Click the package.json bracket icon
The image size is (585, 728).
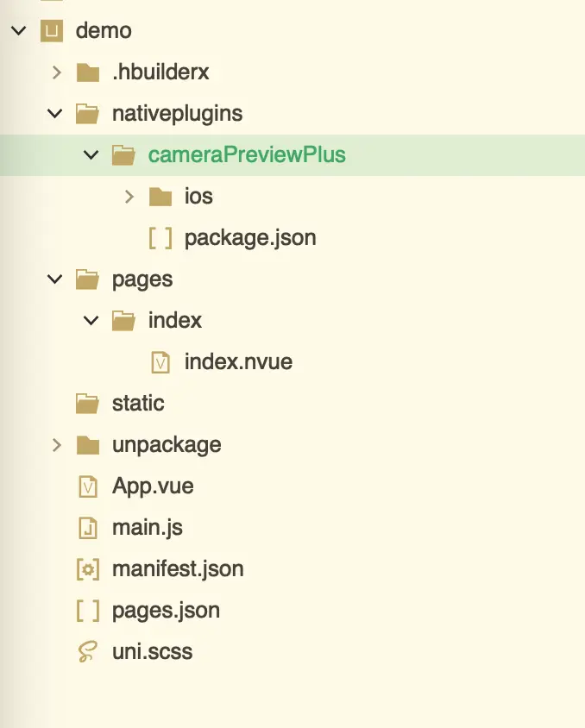(160, 238)
